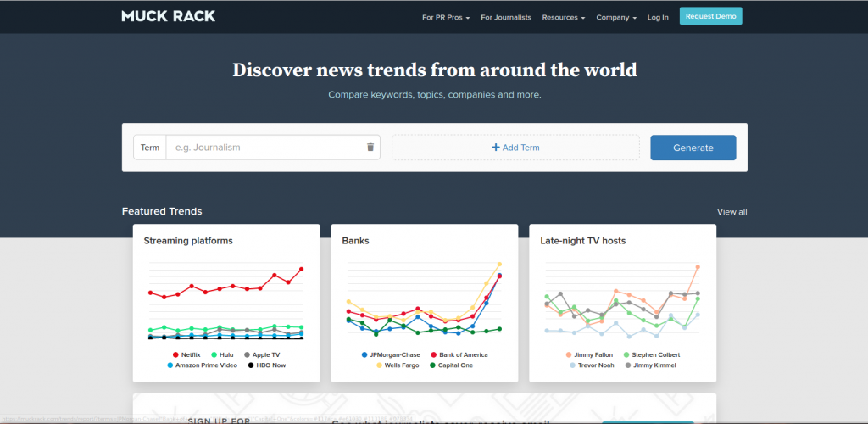Toggle Capital One legend green dot
Screen dimensions: 868x424
tap(432, 365)
